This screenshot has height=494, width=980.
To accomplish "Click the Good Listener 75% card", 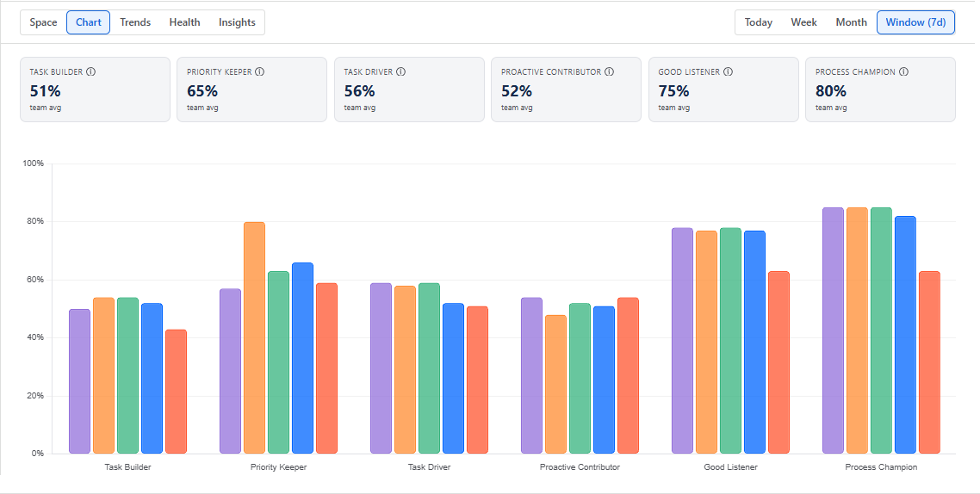I will tap(723, 90).
